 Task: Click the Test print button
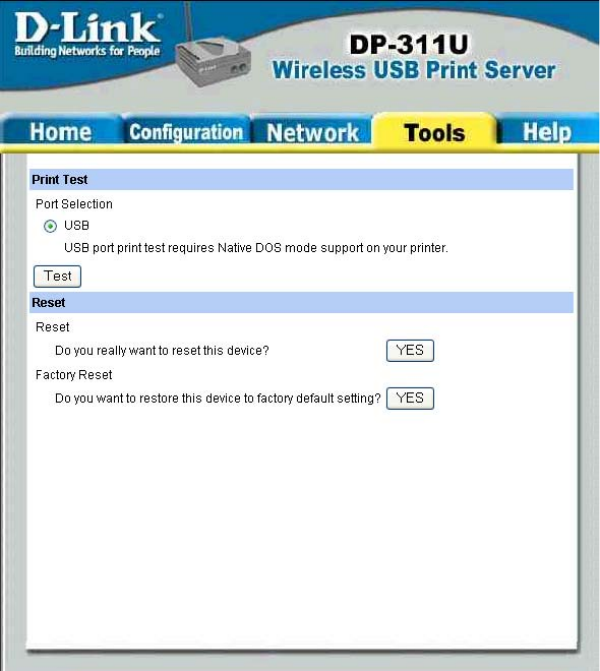[57, 276]
